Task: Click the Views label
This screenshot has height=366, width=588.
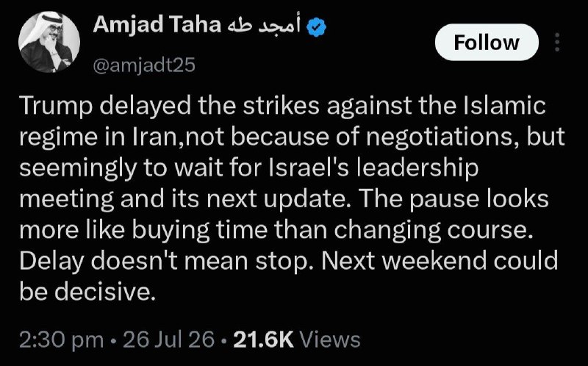Action: click(331, 340)
